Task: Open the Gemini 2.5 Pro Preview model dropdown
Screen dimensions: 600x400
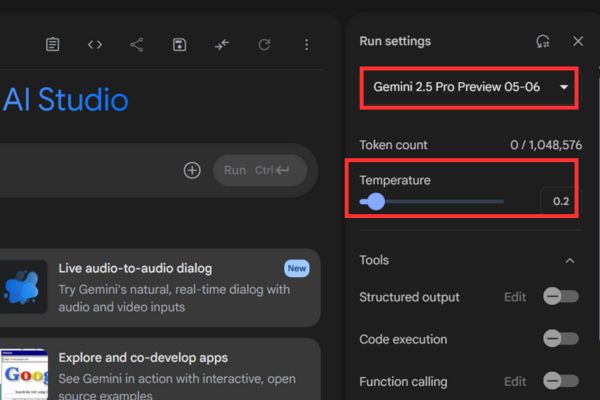Action: coord(469,88)
